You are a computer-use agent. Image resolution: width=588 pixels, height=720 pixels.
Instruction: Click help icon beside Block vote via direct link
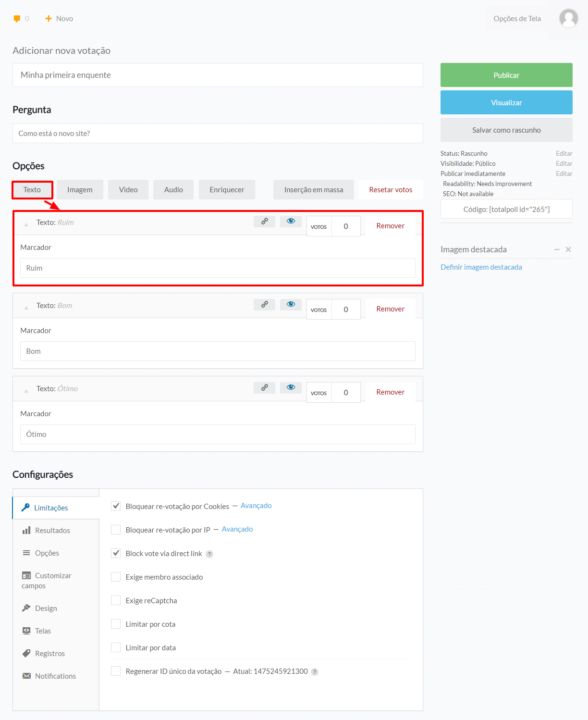209,554
